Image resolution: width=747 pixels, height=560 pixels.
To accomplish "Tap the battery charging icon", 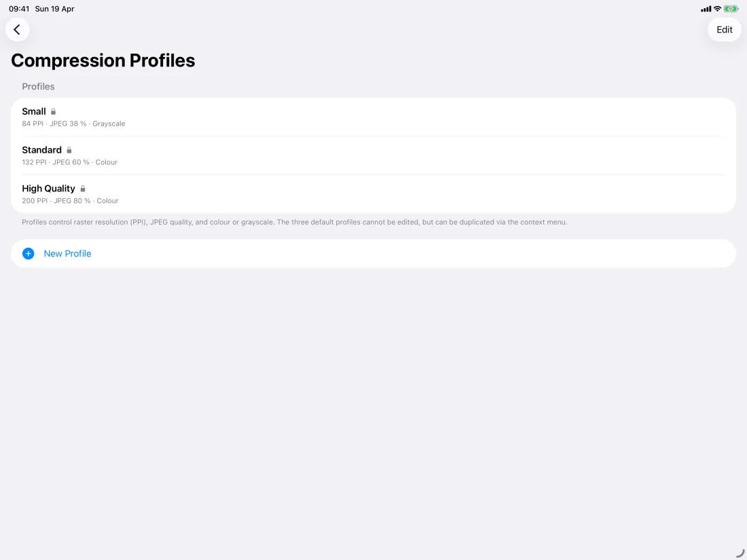I will coord(731,9).
